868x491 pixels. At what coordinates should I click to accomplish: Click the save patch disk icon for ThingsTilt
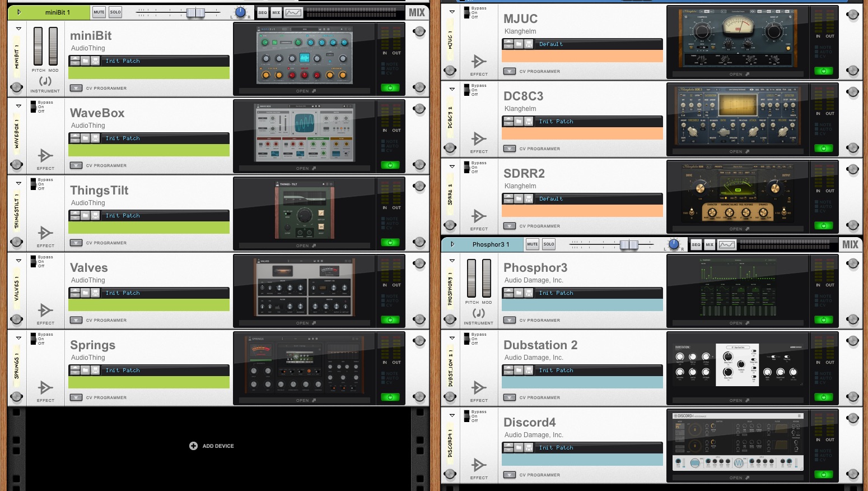click(x=95, y=215)
